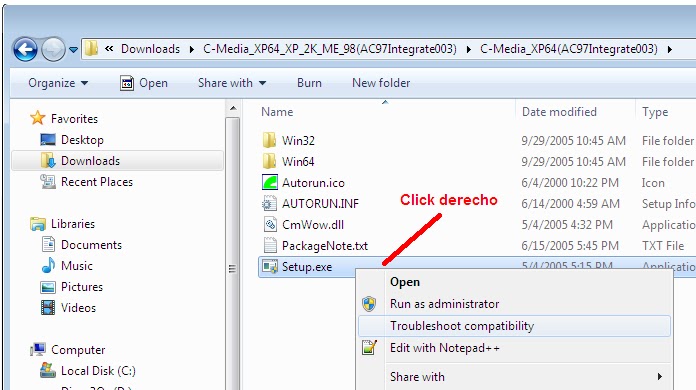696x390 pixels.
Task: Select the Win32 folder name
Action: (298, 141)
